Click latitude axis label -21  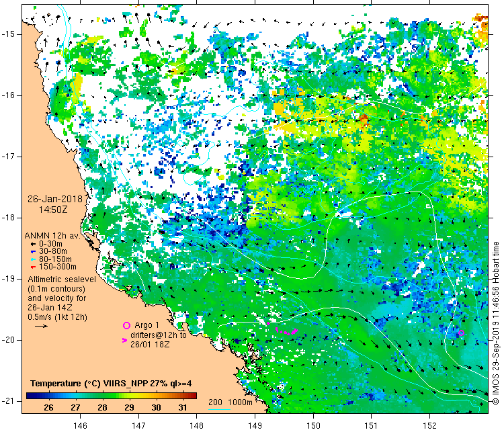tap(7, 400)
